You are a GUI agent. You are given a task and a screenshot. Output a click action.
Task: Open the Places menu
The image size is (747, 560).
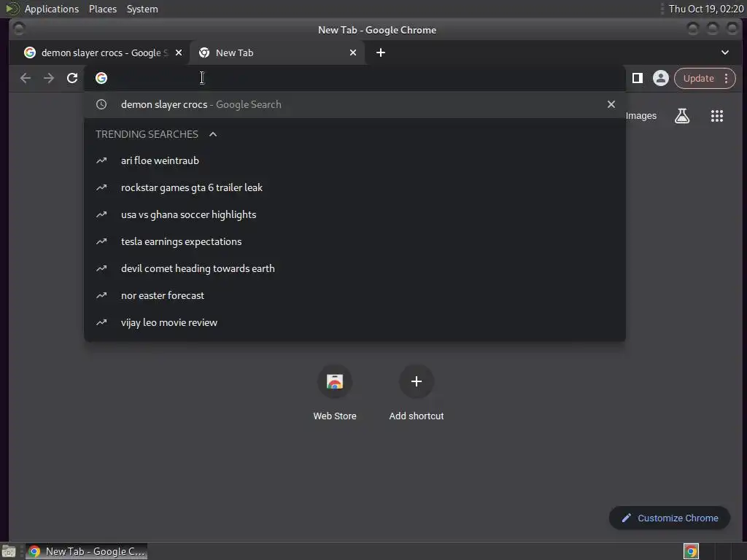tap(102, 9)
